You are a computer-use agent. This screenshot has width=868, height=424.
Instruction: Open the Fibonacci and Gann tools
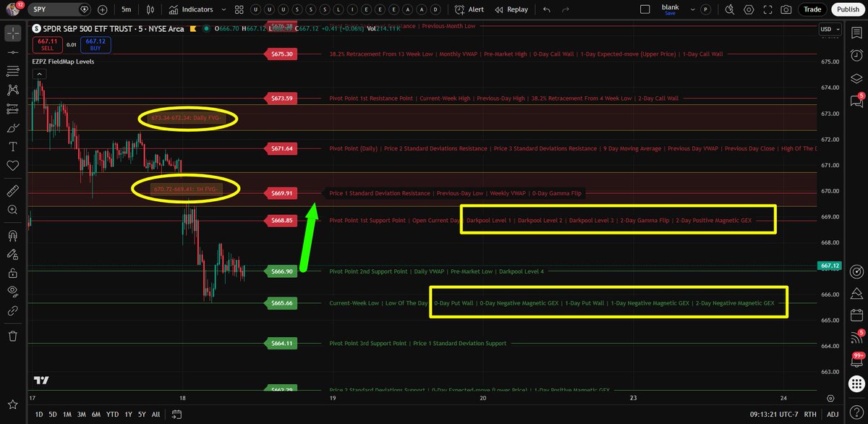(12, 72)
